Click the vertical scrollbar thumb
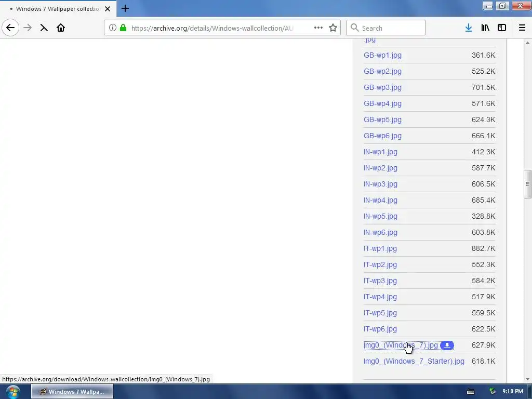Screen dimensions: 532x399 click(x=527, y=184)
